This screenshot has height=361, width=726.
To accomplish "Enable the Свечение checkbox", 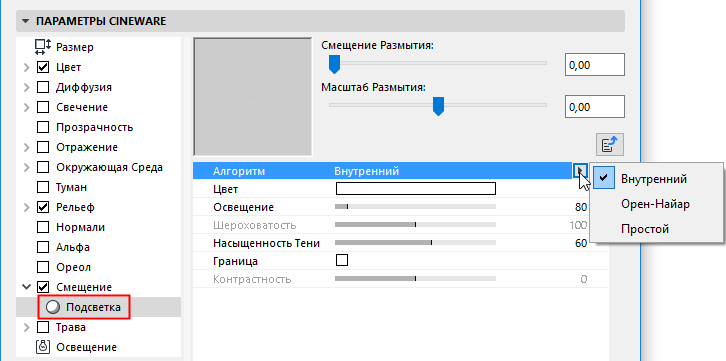I will [43, 107].
